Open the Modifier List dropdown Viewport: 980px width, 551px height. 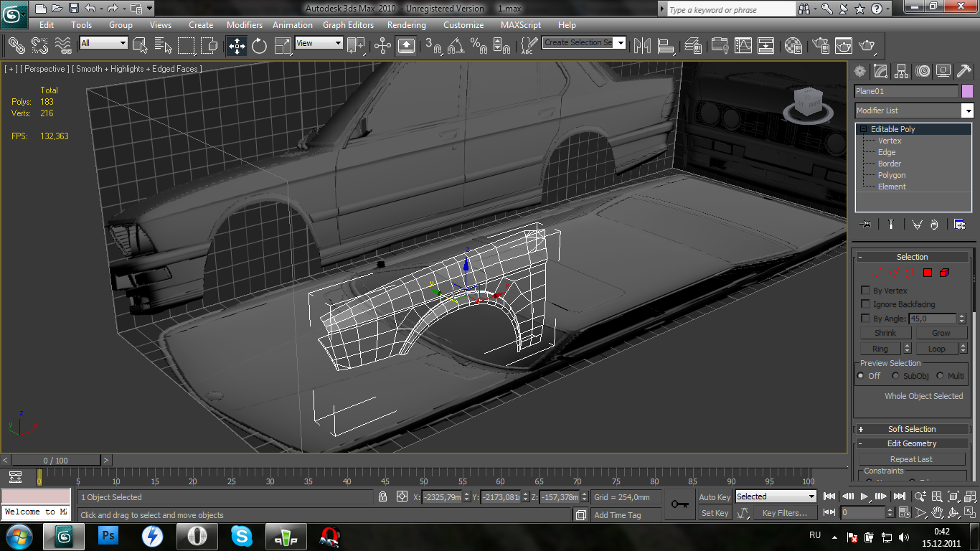click(968, 110)
